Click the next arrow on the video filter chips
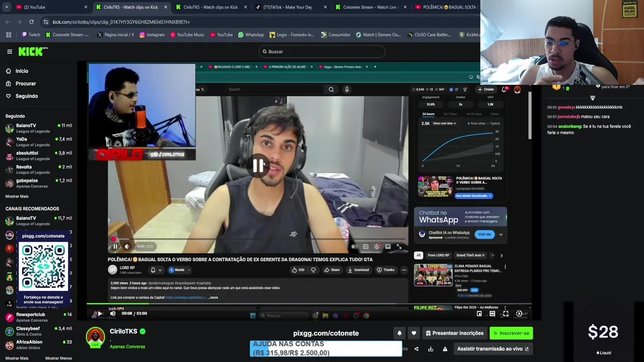644x362 pixels. click(501, 255)
